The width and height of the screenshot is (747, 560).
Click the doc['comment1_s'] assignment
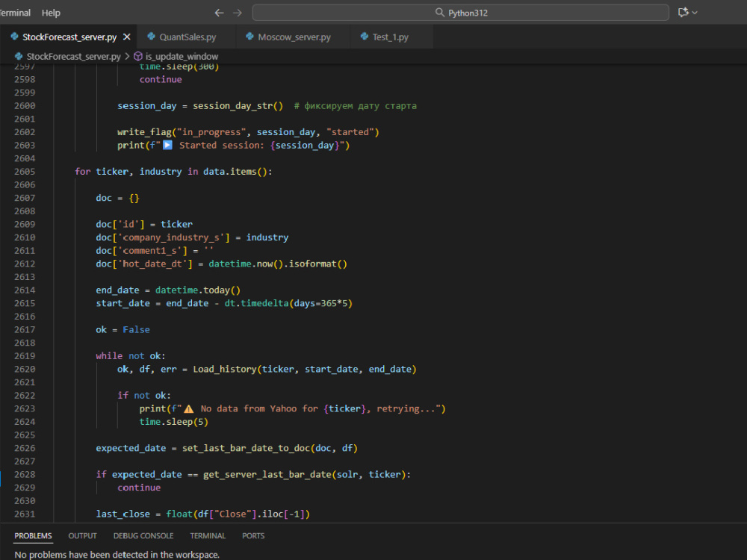155,250
